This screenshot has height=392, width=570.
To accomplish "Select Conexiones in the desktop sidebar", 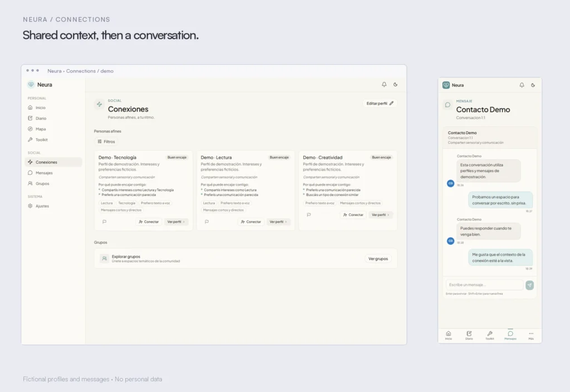I will 53,162.
